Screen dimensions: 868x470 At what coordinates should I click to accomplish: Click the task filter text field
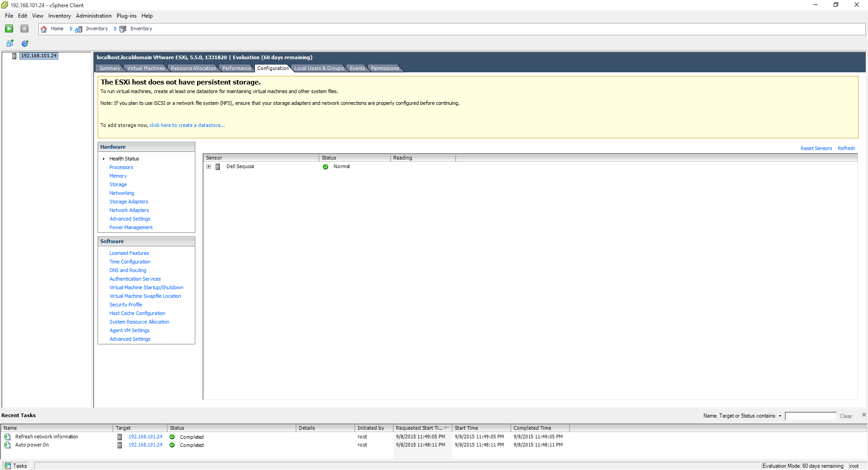click(811, 416)
